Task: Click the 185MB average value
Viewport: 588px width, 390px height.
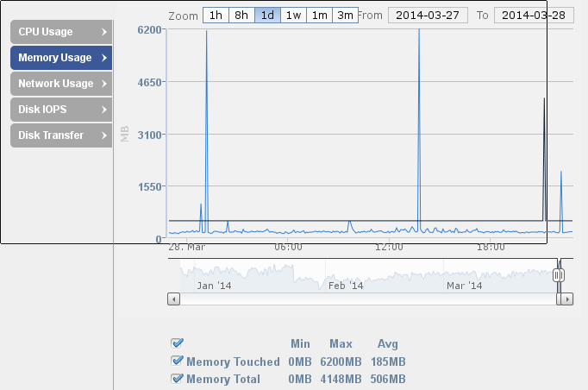Action: (x=388, y=362)
